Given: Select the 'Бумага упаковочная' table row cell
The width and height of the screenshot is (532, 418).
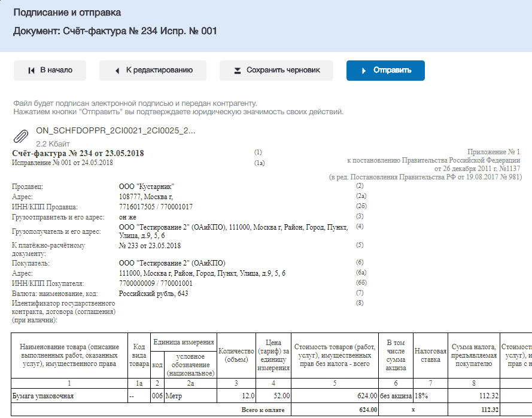Looking at the screenshot, I should (x=69, y=396).
